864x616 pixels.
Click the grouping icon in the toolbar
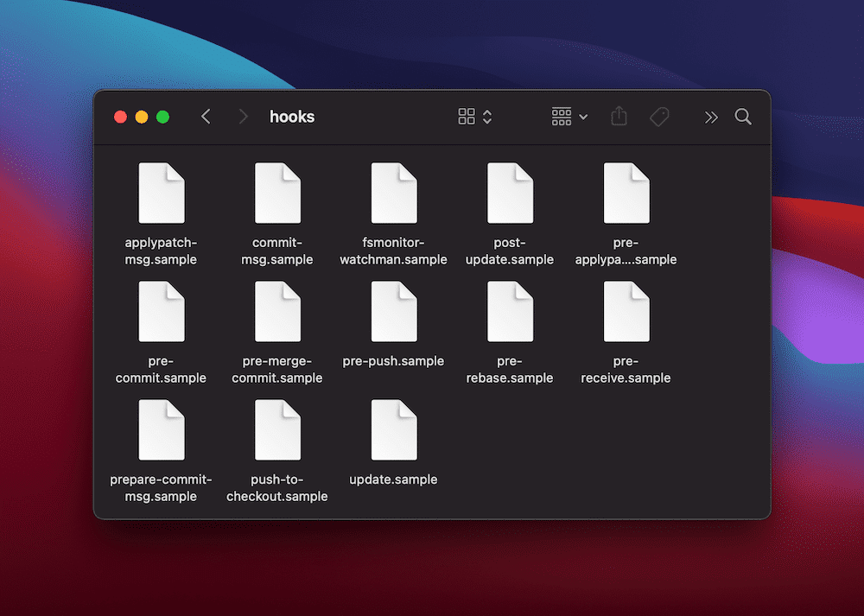click(x=562, y=116)
